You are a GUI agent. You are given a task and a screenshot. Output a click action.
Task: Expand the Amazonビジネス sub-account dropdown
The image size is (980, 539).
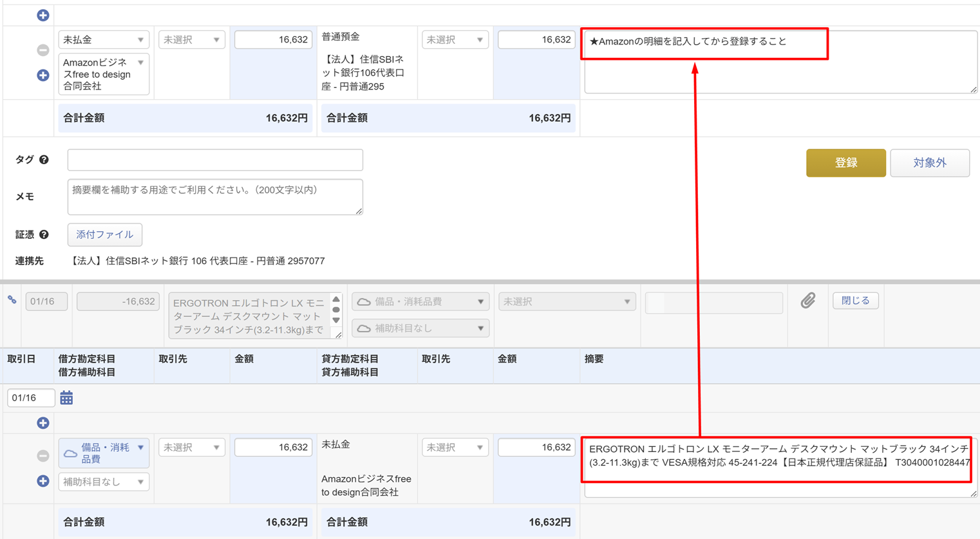[x=104, y=74]
